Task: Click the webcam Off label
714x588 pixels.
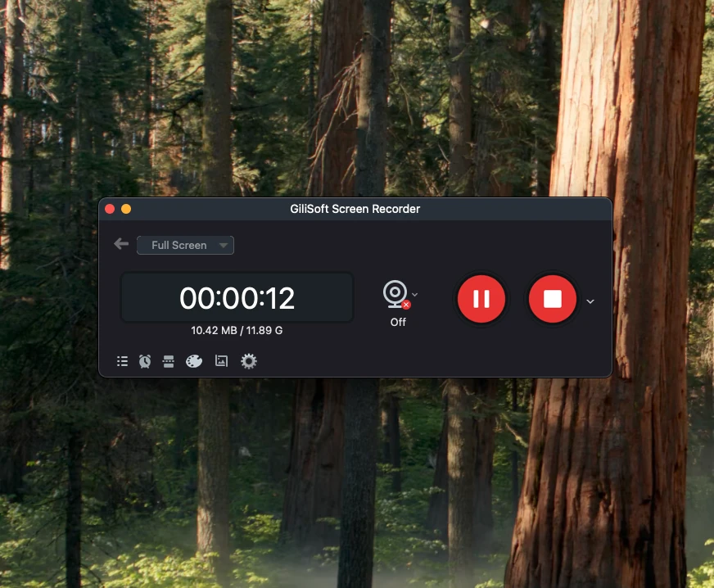Action: (x=398, y=322)
